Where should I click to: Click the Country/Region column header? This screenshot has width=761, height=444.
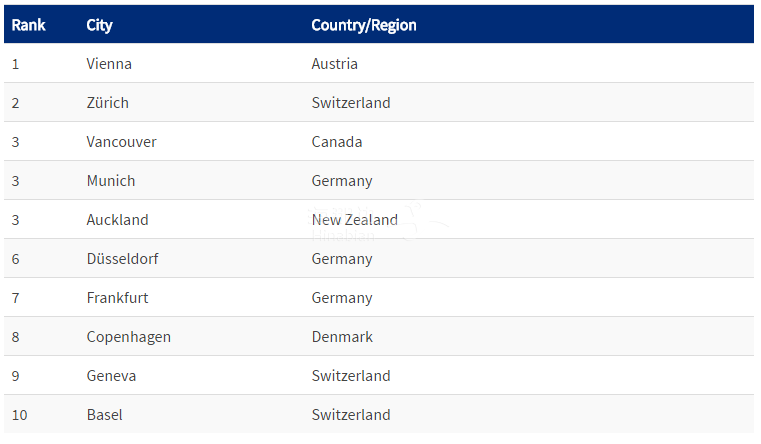click(364, 25)
